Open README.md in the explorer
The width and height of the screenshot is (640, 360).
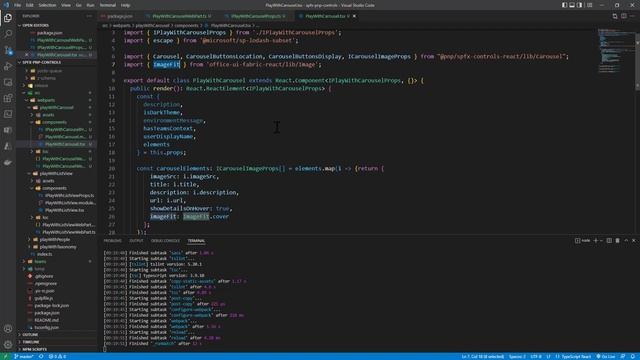click(x=46, y=320)
